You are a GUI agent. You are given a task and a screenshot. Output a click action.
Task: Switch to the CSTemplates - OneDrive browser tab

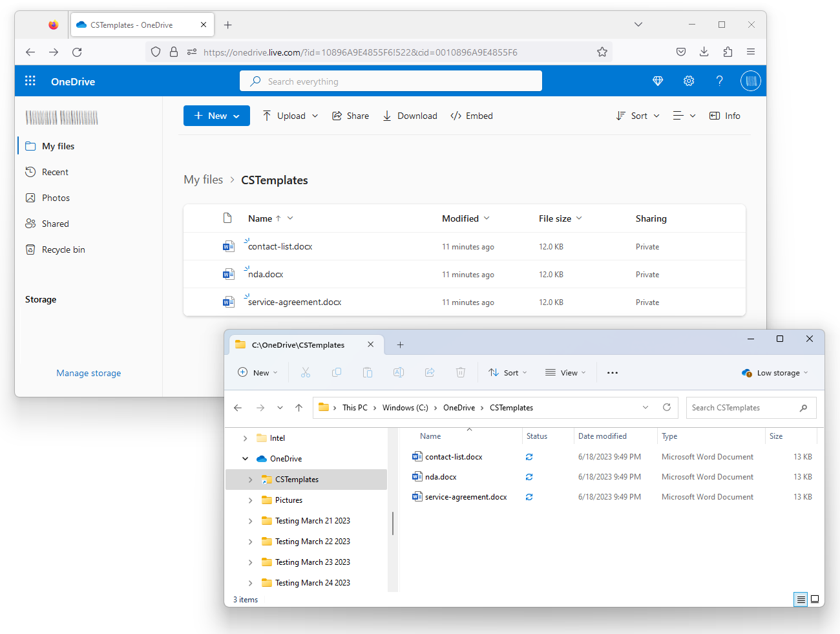point(131,25)
